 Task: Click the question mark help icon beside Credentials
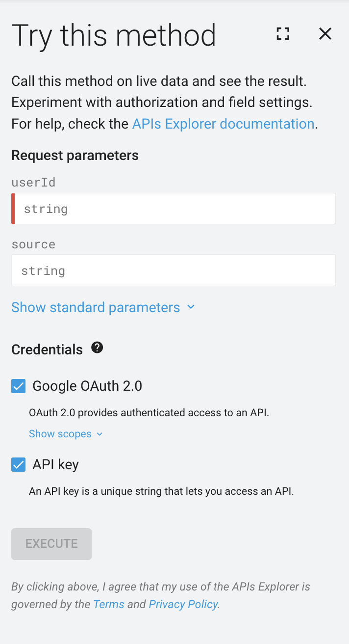pyautogui.click(x=97, y=348)
